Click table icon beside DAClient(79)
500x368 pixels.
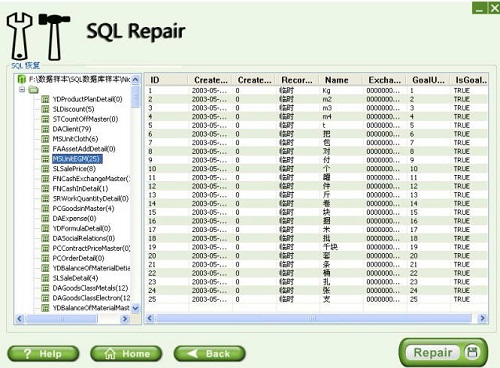[x=45, y=129]
